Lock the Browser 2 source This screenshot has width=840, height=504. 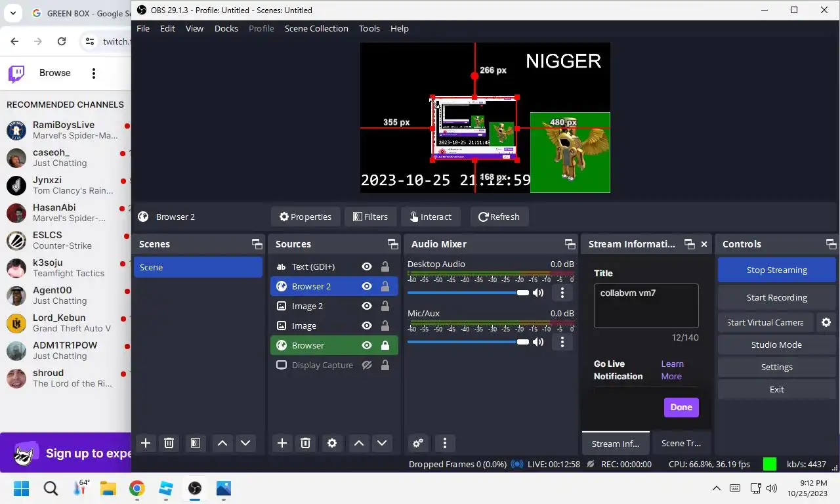coord(385,286)
